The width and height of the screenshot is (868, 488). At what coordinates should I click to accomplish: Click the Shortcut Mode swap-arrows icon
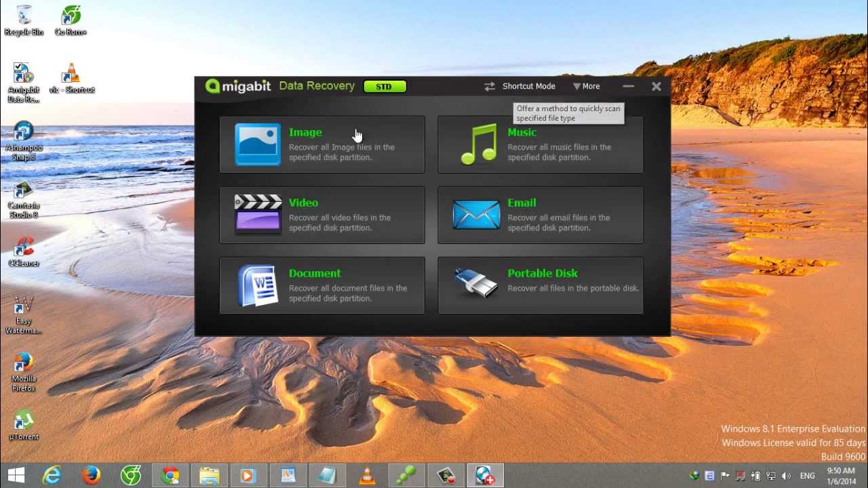(490, 86)
